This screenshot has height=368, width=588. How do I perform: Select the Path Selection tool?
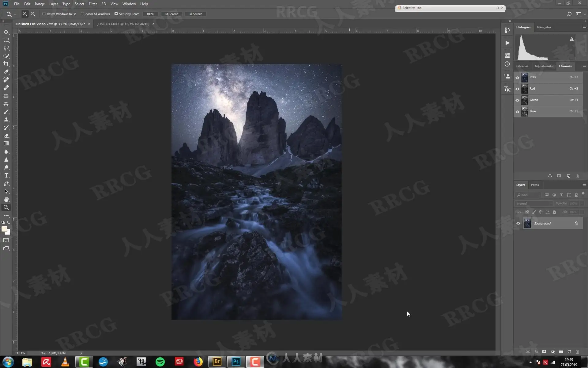point(6,191)
